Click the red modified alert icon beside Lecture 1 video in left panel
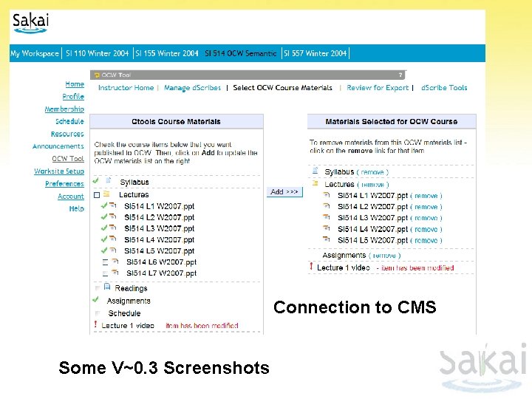The image size is (532, 399). point(95,324)
